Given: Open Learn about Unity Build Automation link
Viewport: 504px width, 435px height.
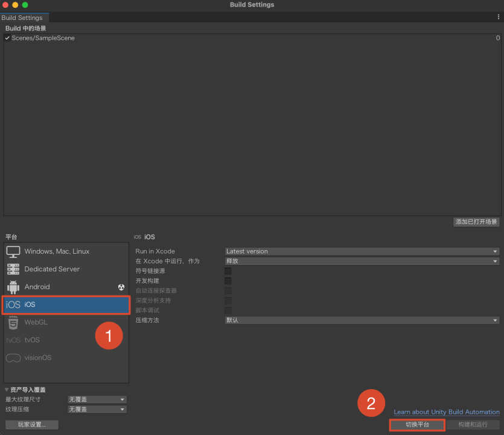Looking at the screenshot, I should click(447, 412).
